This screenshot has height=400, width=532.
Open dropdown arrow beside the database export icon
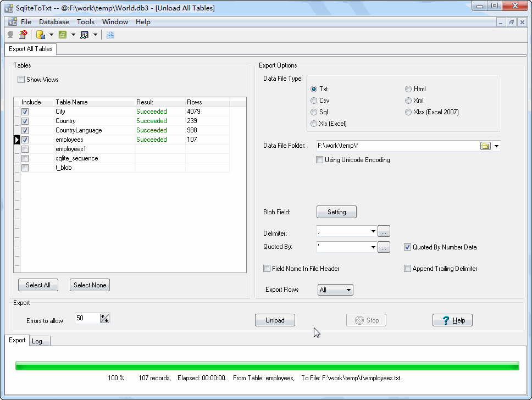click(51, 35)
